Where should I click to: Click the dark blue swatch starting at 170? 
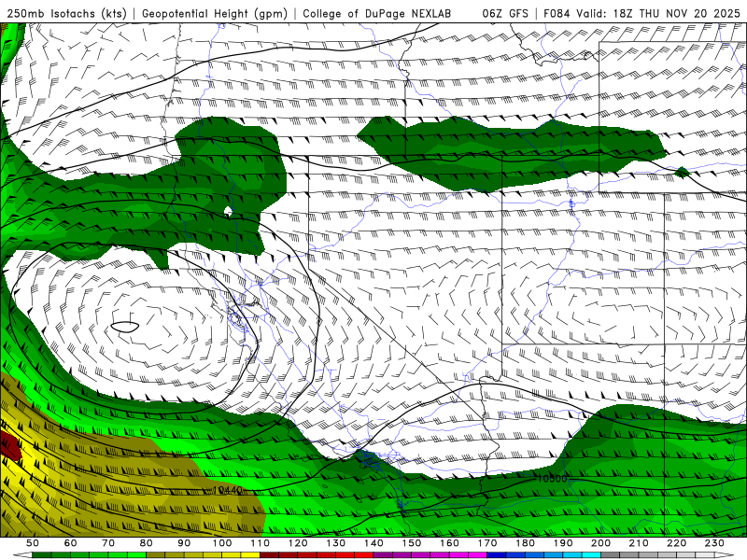point(497,555)
